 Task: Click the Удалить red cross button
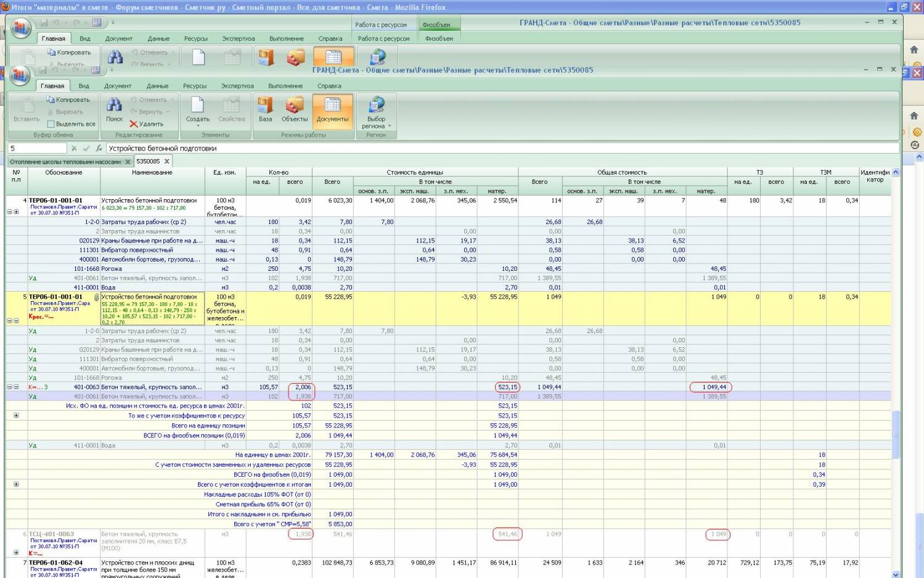[146, 124]
